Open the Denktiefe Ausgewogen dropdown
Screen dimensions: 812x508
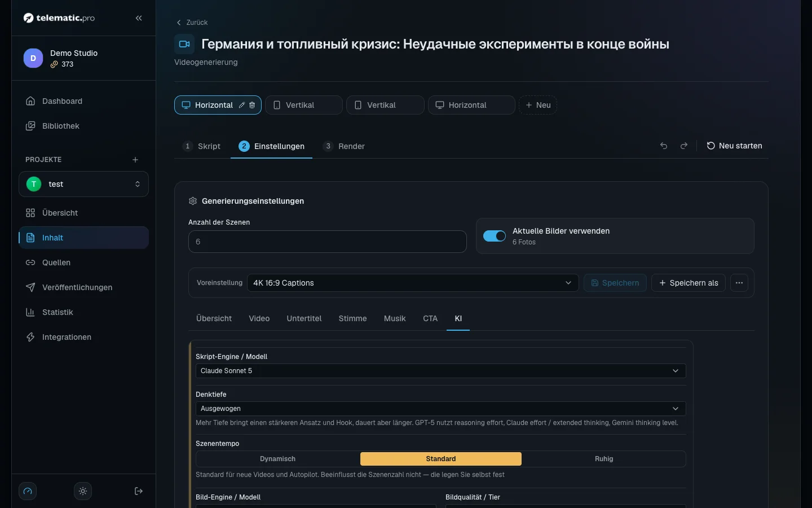pos(441,409)
